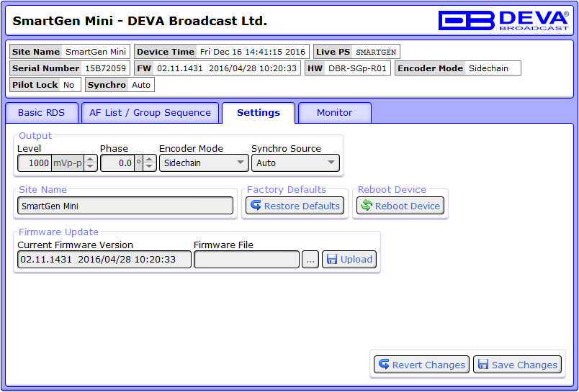Click Revert Changes button
Image resolution: width=579 pixels, height=392 pixels.
[x=421, y=365]
